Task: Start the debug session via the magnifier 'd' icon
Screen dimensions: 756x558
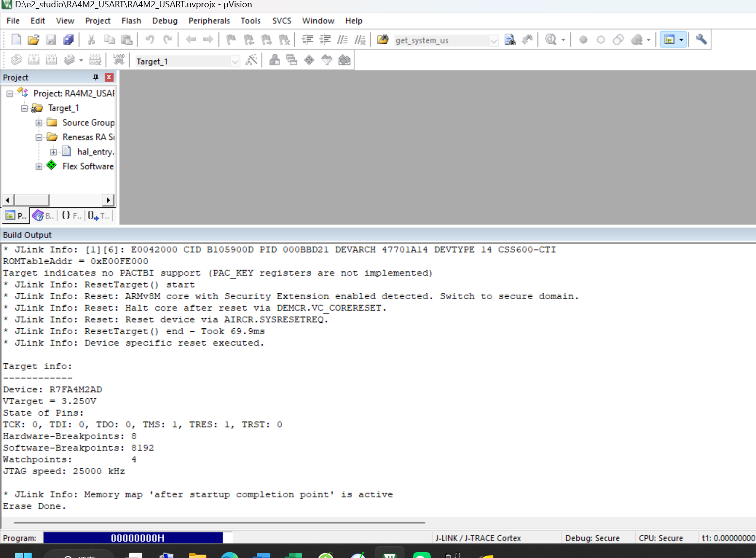Action: pyautogui.click(x=551, y=40)
